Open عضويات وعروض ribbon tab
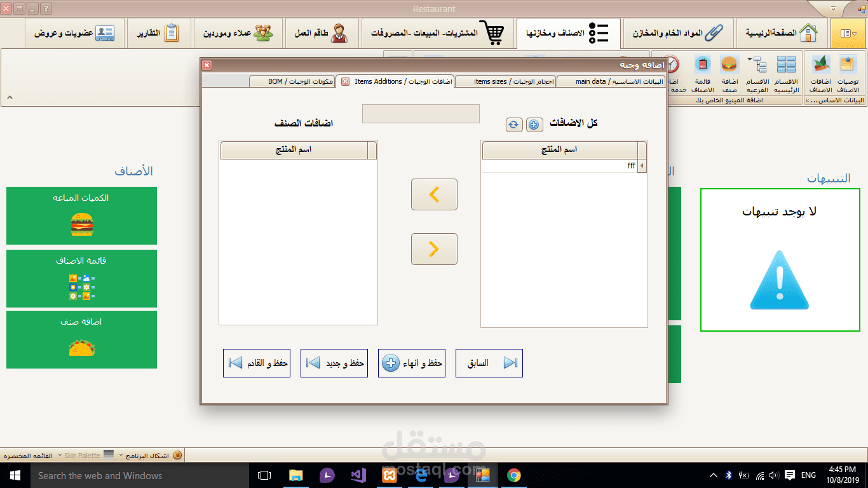 click(x=75, y=33)
